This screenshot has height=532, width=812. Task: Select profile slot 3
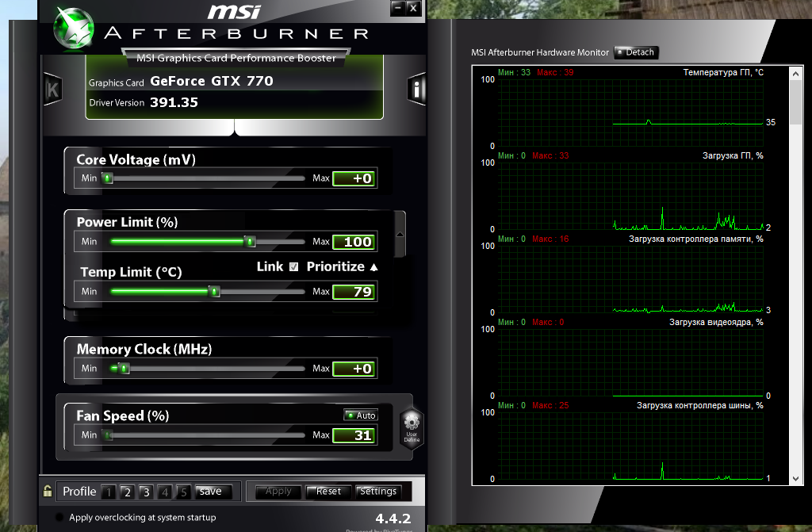click(146, 492)
